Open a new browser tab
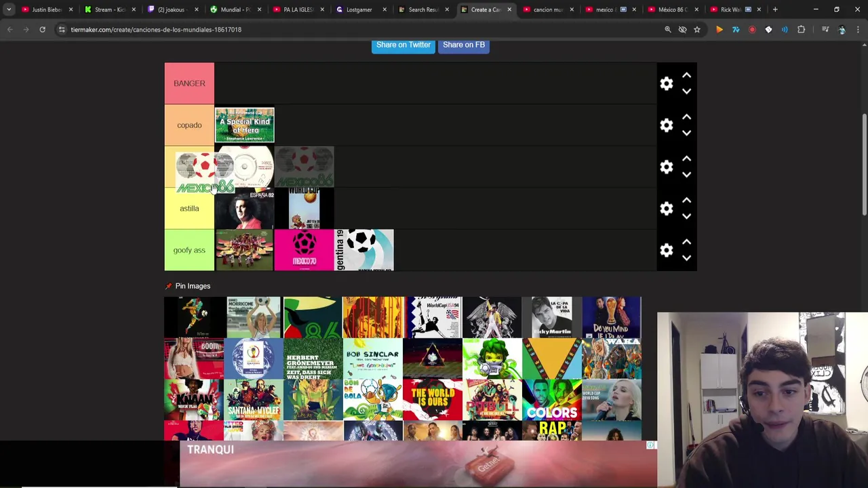Viewport: 868px width, 488px height. 775,9
